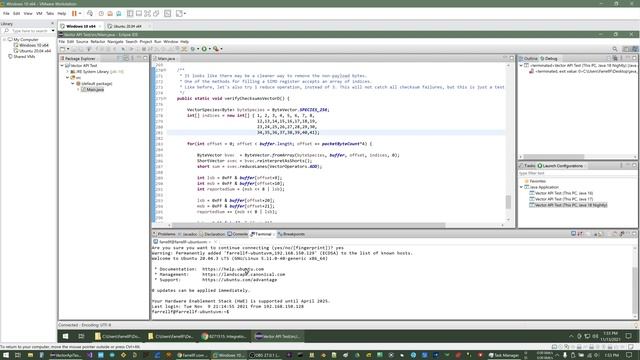
Task: Select Main.java in Package Explorer
Action: pyautogui.click(x=92, y=89)
